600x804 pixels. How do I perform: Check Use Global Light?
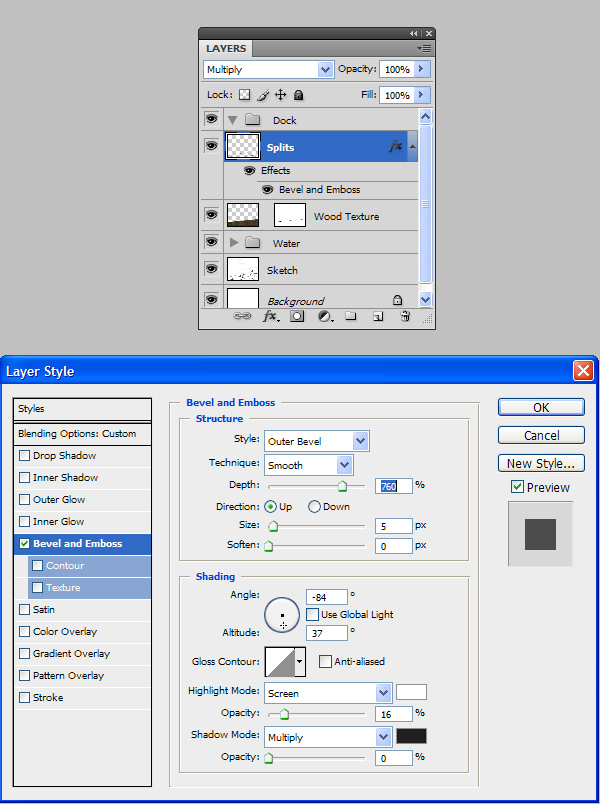click(312, 614)
